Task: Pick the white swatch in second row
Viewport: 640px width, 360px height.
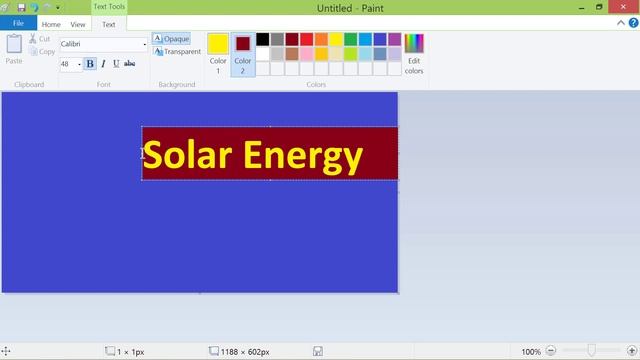Action: (262, 54)
